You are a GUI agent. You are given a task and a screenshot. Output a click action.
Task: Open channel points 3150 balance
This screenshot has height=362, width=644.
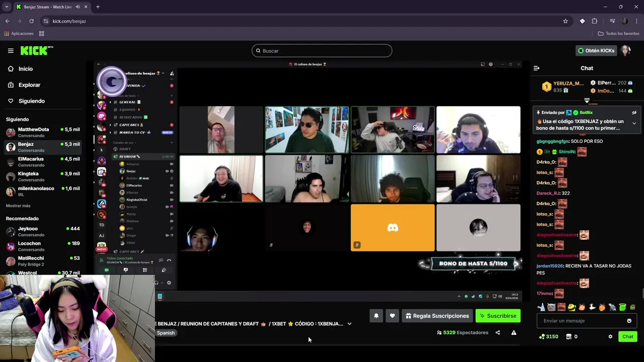tap(548, 336)
